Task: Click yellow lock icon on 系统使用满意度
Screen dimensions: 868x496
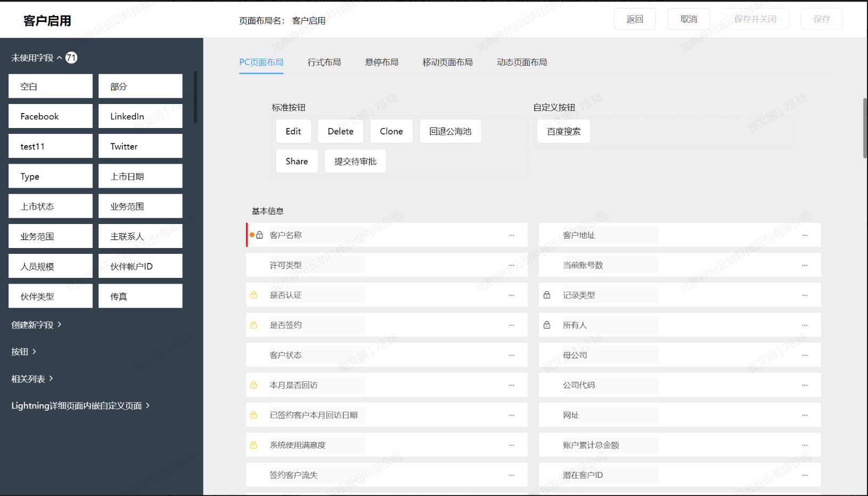Action: click(254, 445)
